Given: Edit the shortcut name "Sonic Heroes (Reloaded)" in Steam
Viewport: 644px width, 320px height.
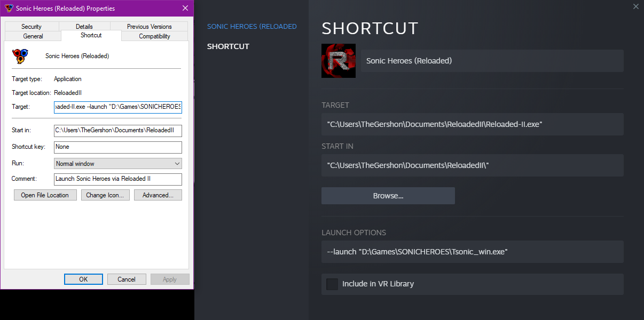Looking at the screenshot, I should [492, 60].
